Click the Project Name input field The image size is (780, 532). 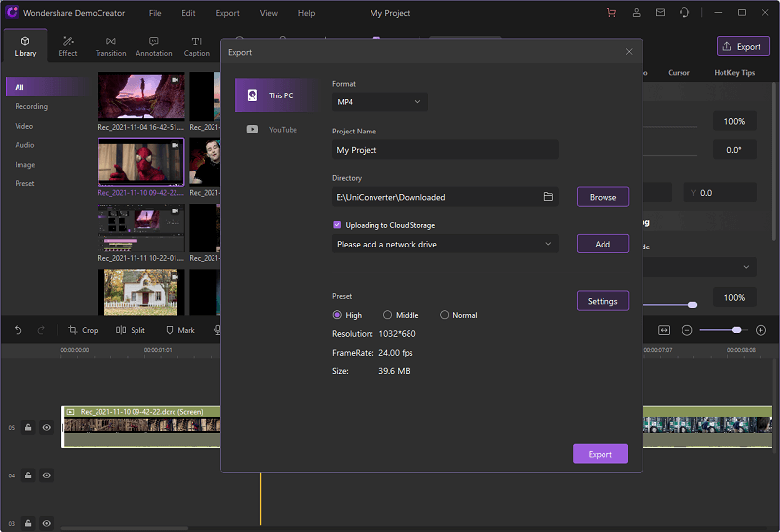[446, 150]
